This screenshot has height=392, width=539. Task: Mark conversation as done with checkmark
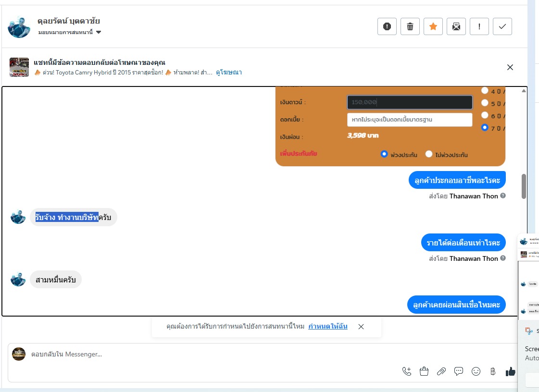(x=502, y=26)
